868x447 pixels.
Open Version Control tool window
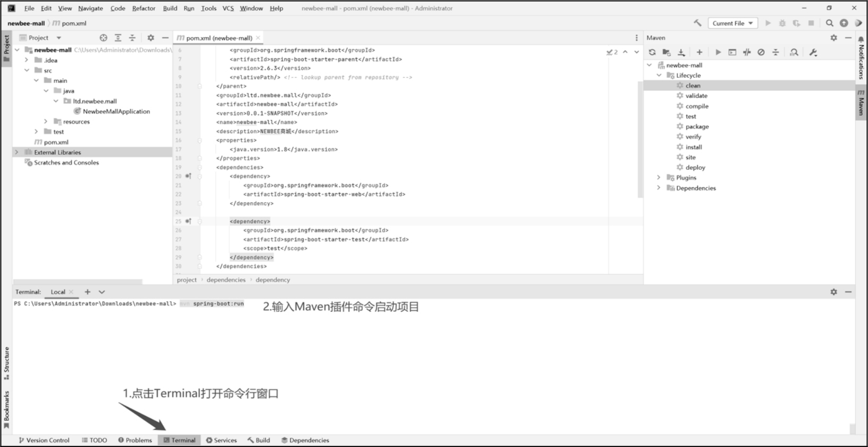point(44,440)
